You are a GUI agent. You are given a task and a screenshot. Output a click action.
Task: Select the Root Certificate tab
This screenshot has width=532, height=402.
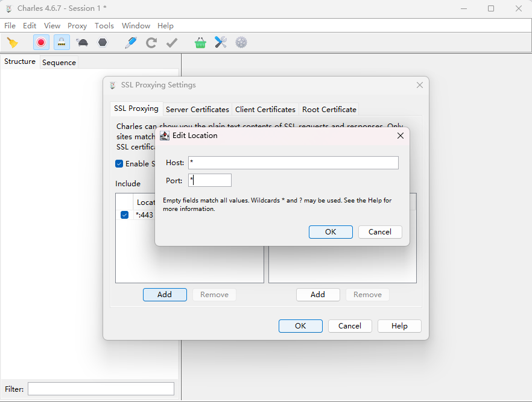click(x=329, y=110)
